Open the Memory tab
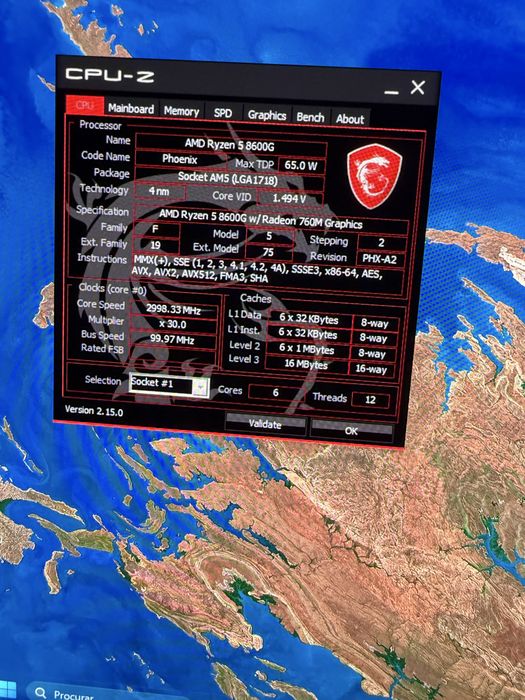The image size is (525, 700). 181,111
